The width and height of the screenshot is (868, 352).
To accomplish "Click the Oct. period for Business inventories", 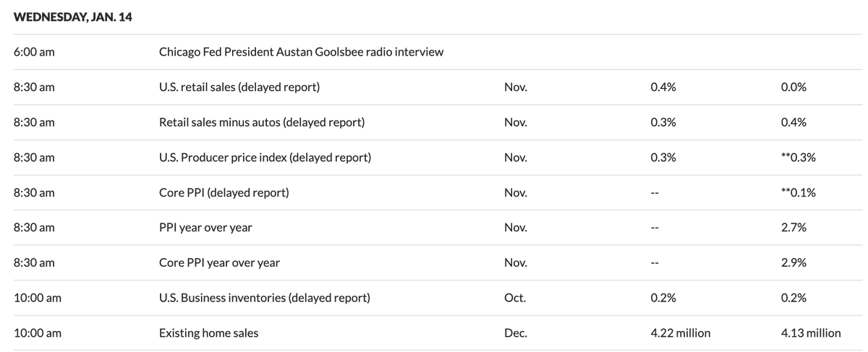I will click(515, 298).
